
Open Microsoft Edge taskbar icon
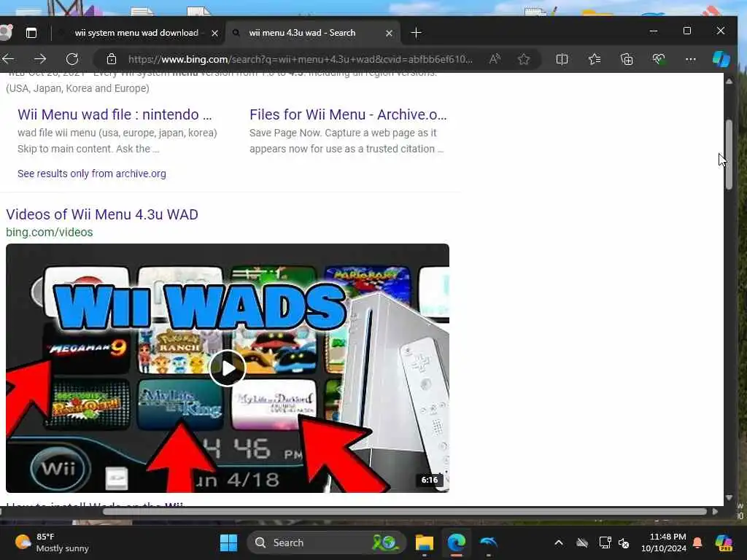coord(457,542)
